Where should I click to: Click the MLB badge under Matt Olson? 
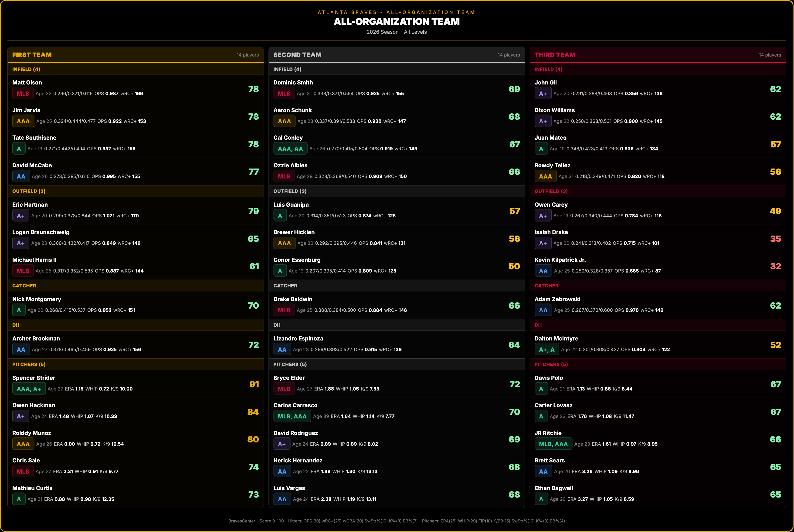(23, 94)
